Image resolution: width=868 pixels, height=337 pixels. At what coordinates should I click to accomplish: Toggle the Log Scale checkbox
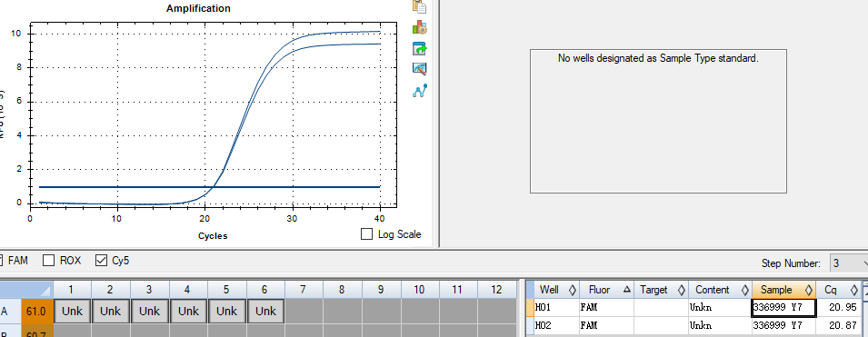(366, 234)
